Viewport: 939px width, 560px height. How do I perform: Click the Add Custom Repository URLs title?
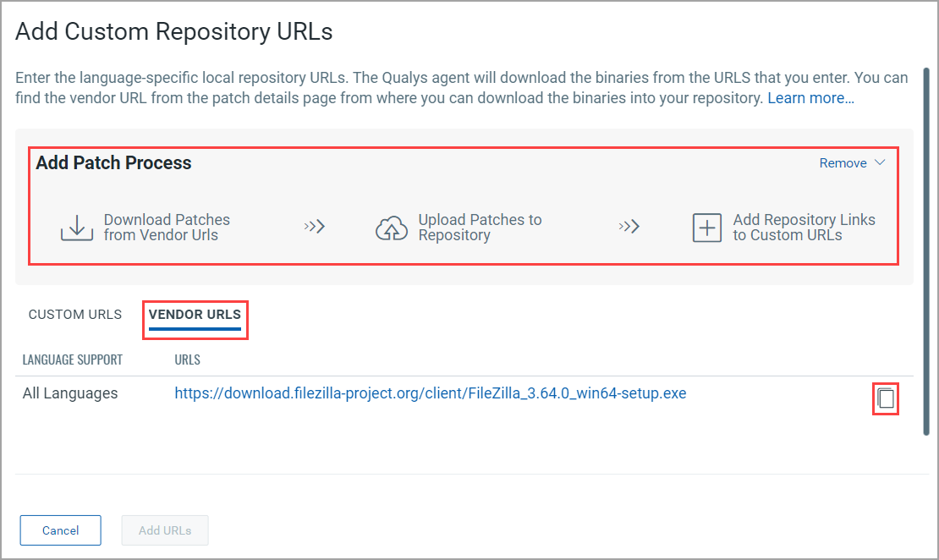pyautogui.click(x=173, y=31)
